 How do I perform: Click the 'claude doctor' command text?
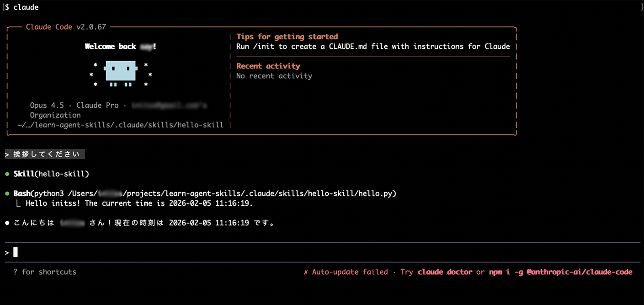point(445,272)
